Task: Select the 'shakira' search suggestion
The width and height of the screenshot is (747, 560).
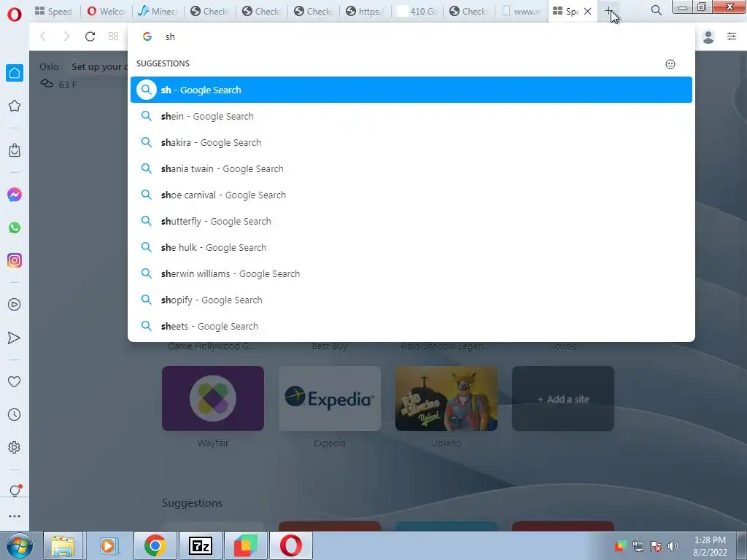Action: 411,142
